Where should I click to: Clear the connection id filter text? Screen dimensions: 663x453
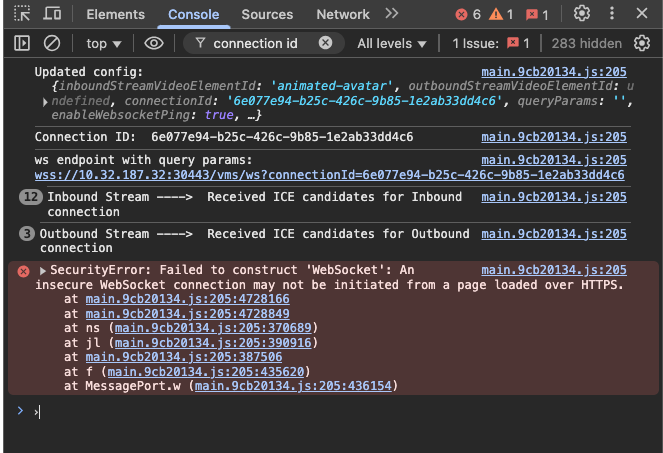325,43
